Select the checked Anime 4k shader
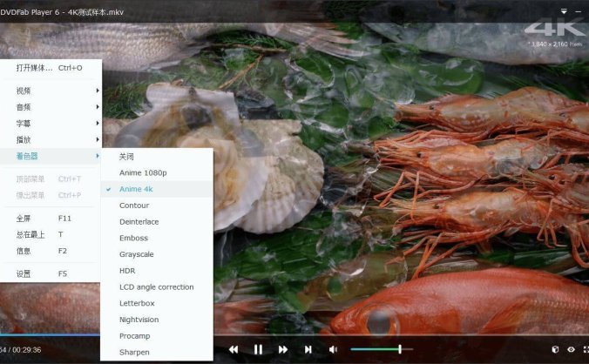The image size is (589, 364). [136, 189]
